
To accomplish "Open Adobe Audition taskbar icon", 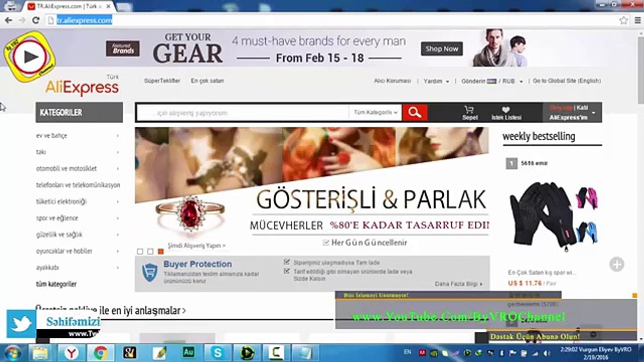I will click(189, 353).
